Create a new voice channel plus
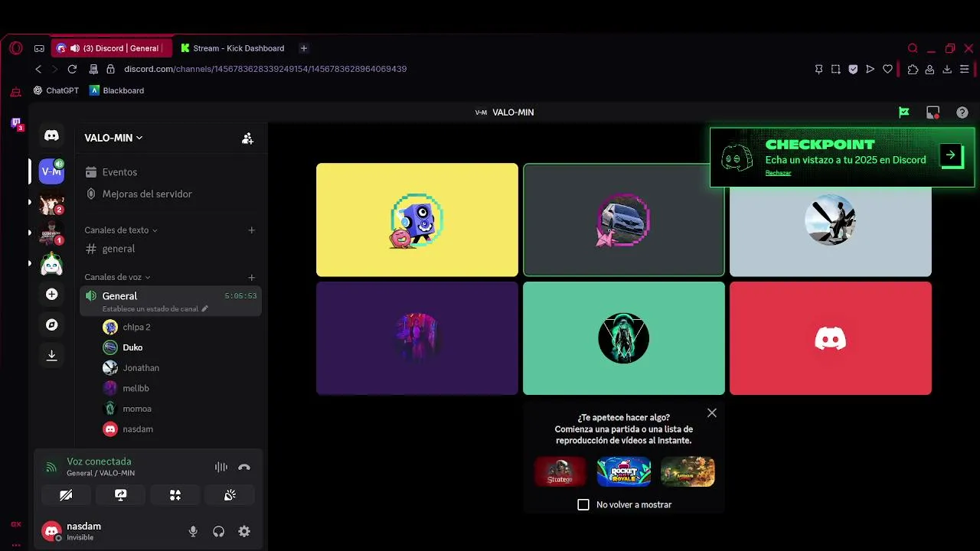 pos(252,277)
